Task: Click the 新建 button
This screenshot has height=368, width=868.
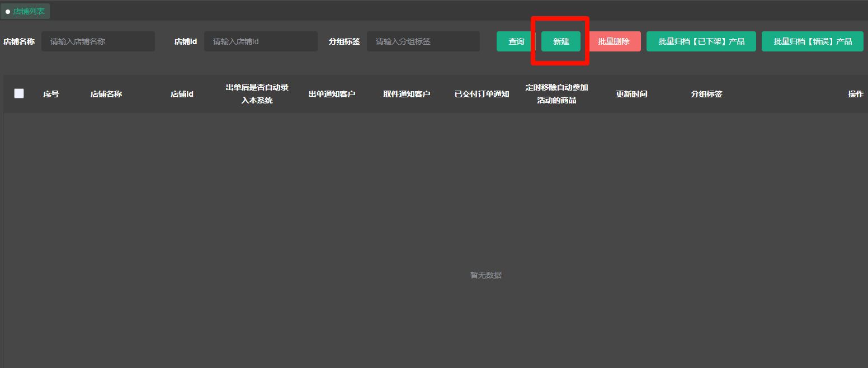Action: [560, 41]
